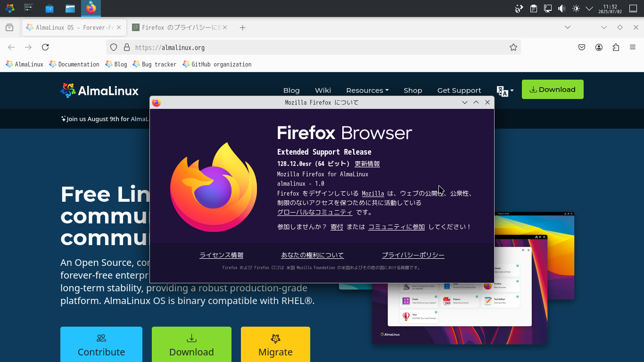Expand the list all tabs dropdown
The image size is (644, 362).
(568, 27)
